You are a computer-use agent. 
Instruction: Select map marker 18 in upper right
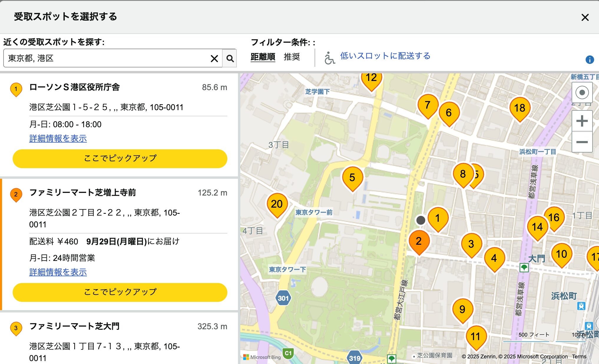coord(519,108)
